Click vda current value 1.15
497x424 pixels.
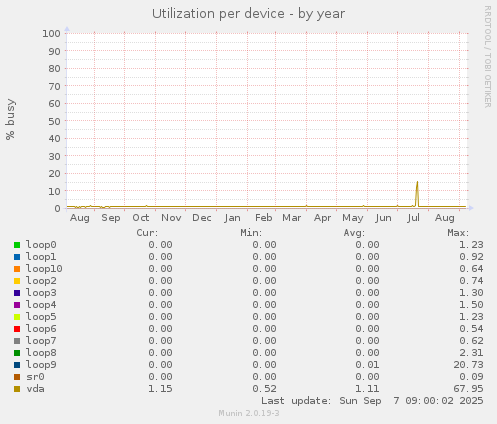[x=160, y=389]
